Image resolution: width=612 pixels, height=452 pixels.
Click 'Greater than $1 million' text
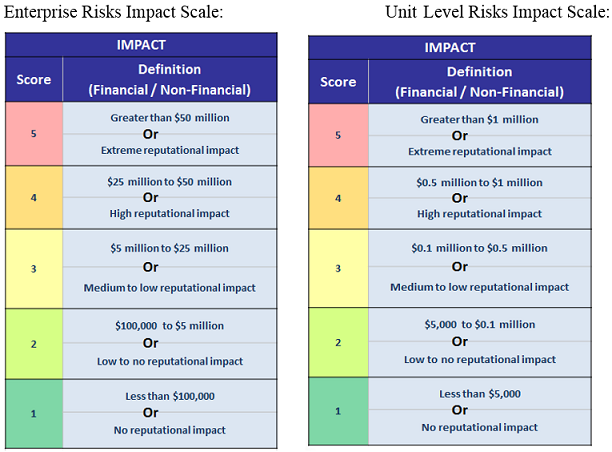coord(479,119)
